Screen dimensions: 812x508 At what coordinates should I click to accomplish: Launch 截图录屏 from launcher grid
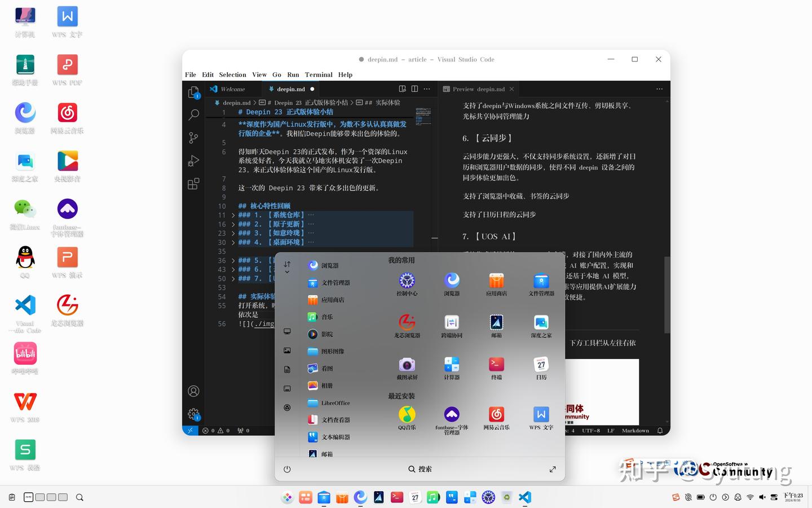coord(407,368)
